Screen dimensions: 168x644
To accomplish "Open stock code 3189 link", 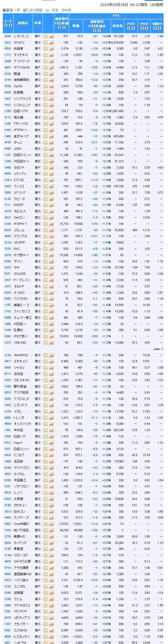I will [8, 355].
